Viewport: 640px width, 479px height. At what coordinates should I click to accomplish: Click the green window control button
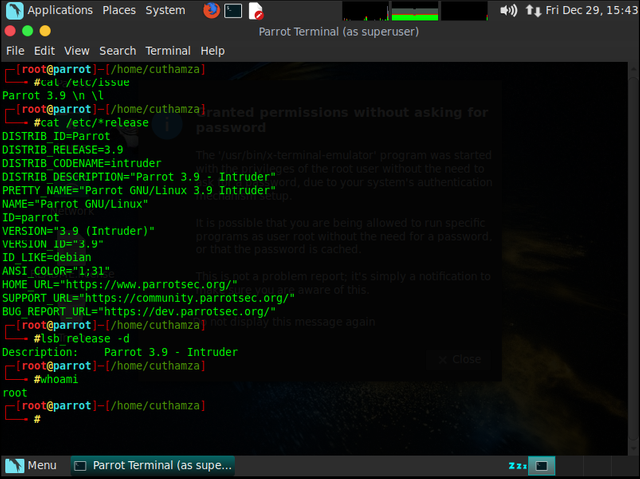tap(28, 31)
